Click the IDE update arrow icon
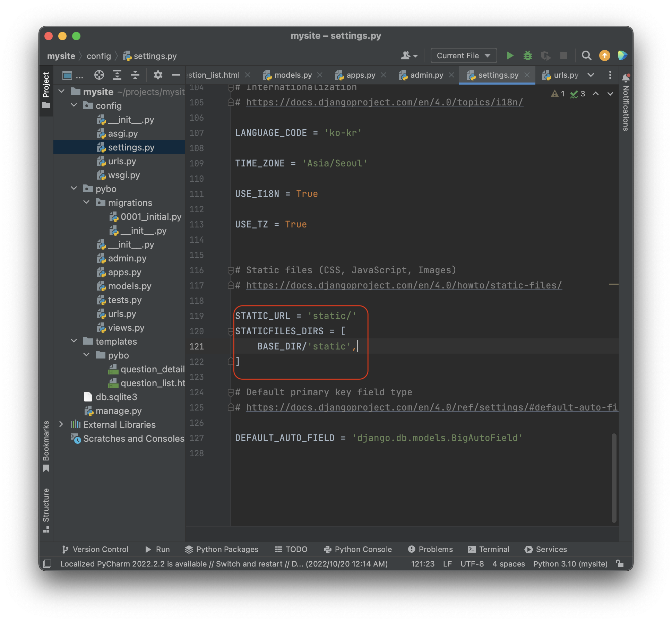672x622 pixels. (604, 55)
